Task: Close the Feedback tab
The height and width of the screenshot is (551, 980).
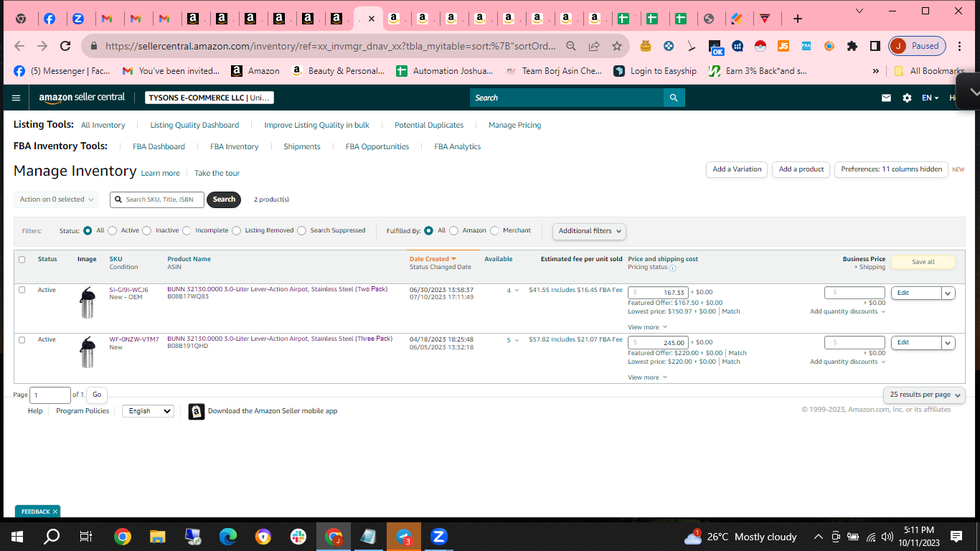Action: (x=55, y=512)
